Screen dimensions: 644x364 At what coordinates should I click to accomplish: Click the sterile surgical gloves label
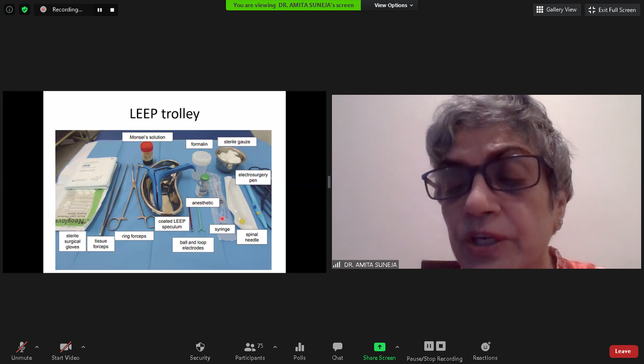tap(72, 242)
